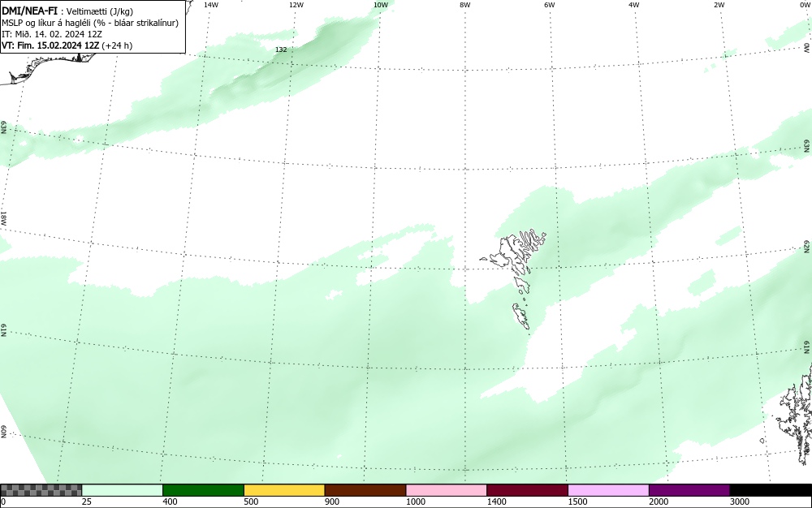
Task: Click the legend value "900"
Action: (x=332, y=502)
